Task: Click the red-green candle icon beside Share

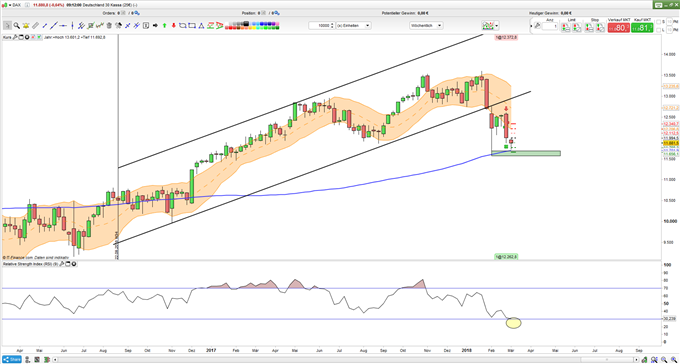Action: click(x=47, y=360)
